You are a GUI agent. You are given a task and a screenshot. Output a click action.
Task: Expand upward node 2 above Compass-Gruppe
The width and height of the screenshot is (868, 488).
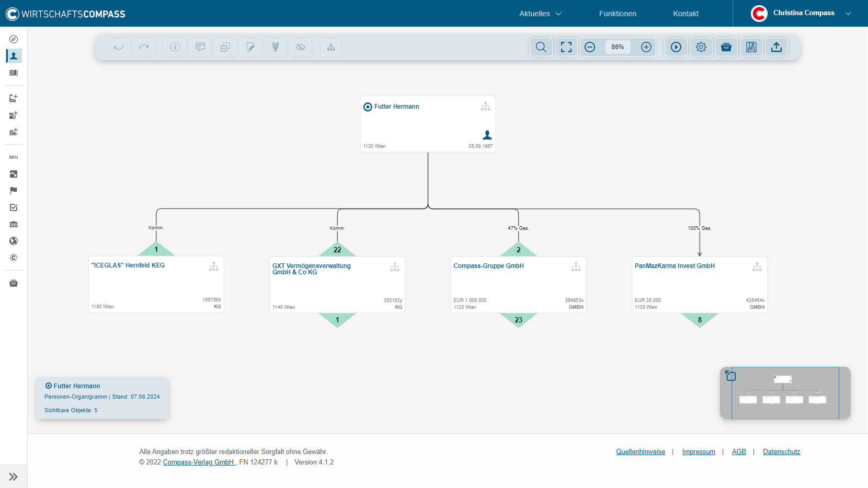coord(519,250)
